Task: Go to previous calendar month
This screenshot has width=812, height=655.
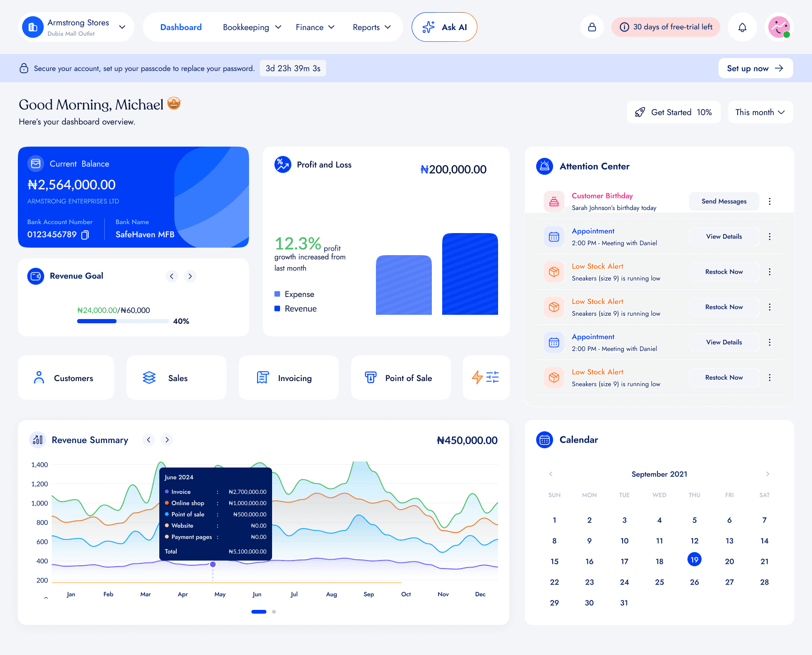Action: (551, 474)
